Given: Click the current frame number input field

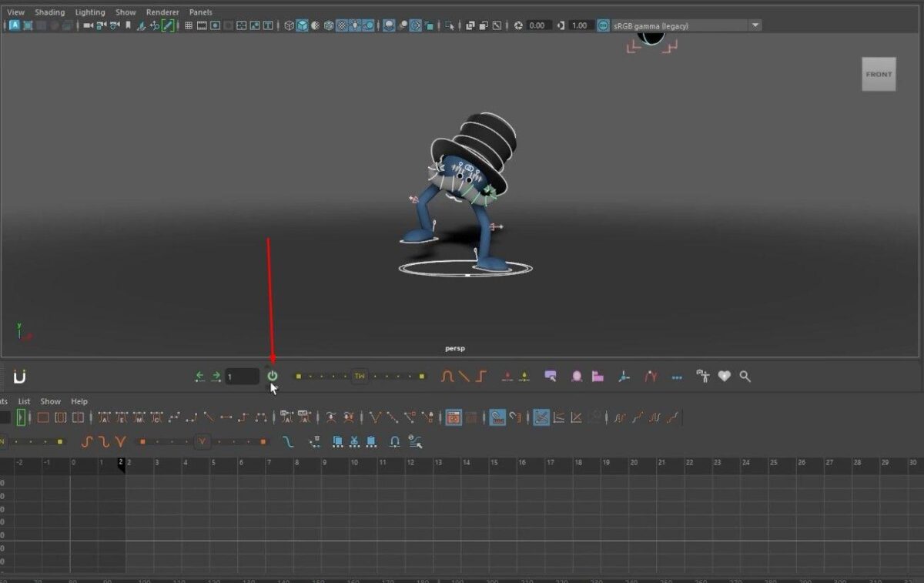Looking at the screenshot, I should tap(243, 376).
